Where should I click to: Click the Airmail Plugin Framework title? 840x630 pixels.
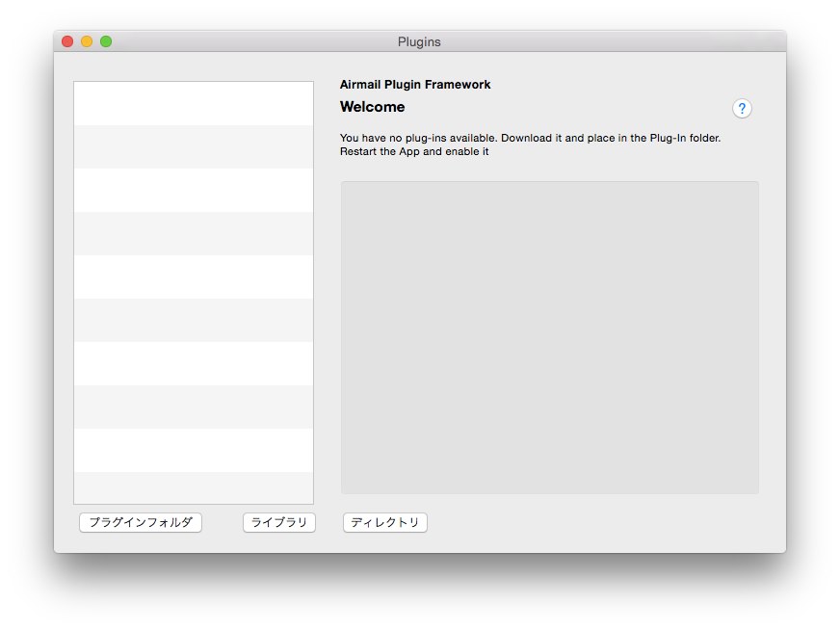tap(415, 85)
